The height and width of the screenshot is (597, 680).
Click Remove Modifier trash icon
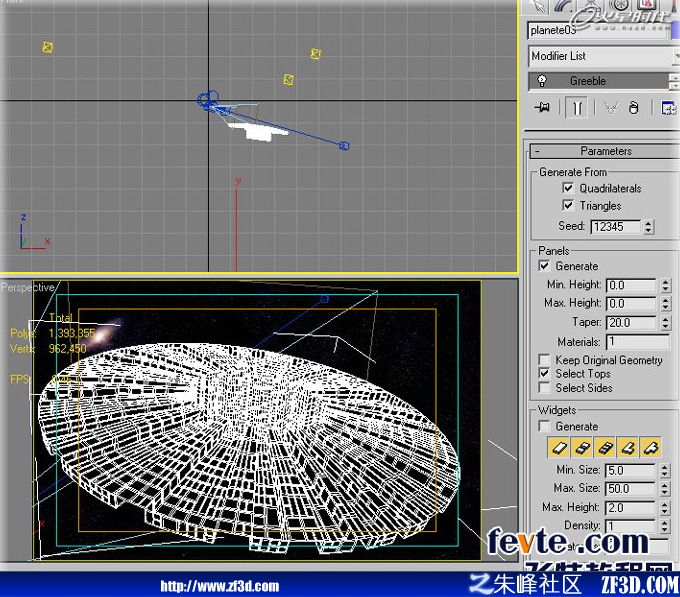pos(633,108)
